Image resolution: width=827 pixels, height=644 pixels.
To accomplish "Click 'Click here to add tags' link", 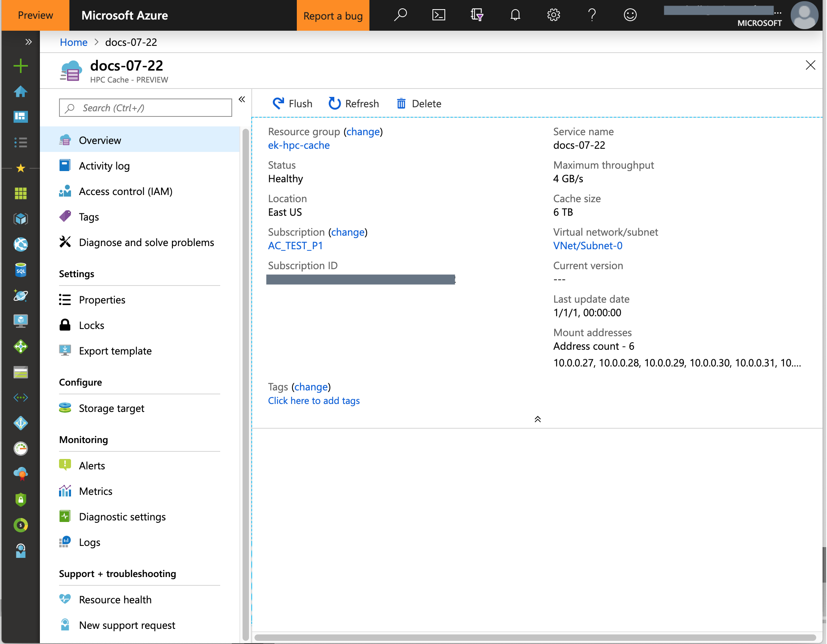I will [x=314, y=400].
